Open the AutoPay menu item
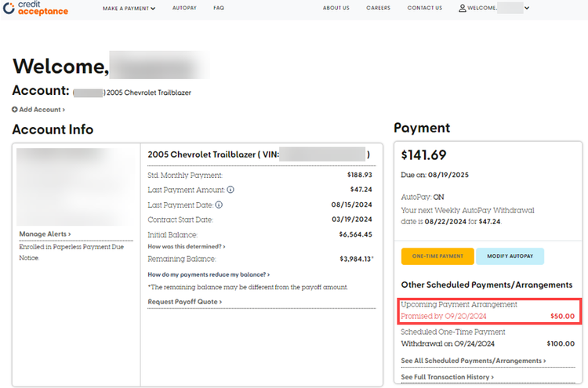 [x=184, y=9]
